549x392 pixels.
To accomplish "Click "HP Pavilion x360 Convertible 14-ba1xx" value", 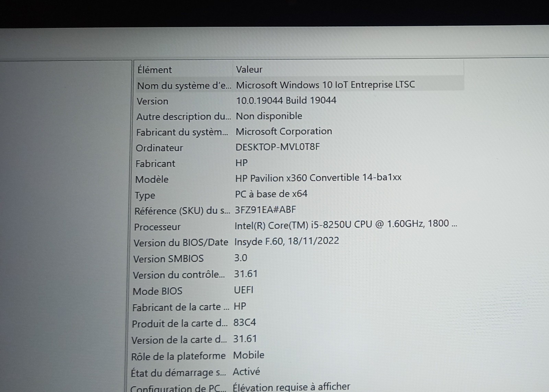I will click(318, 178).
